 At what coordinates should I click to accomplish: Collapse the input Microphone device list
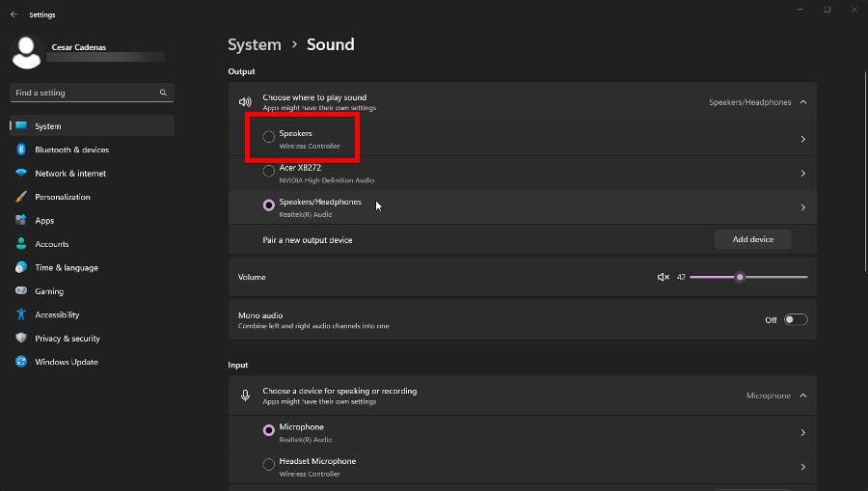coord(802,396)
